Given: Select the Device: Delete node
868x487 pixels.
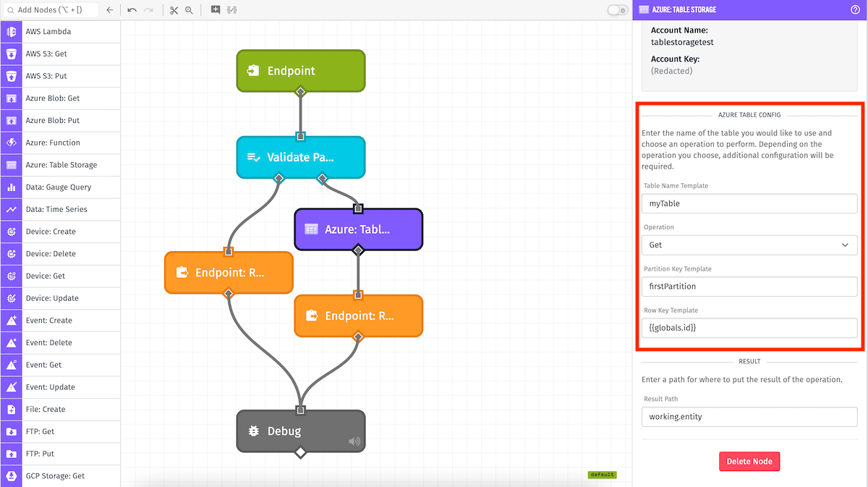Looking at the screenshot, I should pos(60,253).
